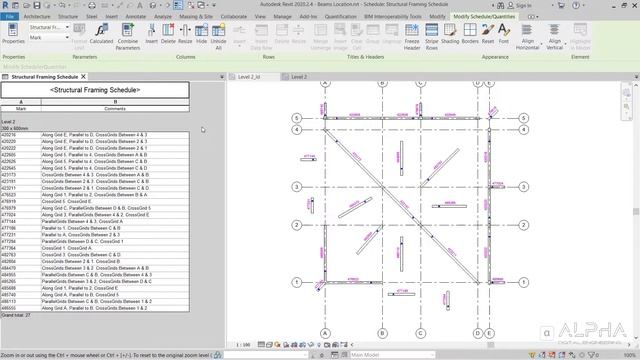Select row with Mark 477364

tap(95, 248)
